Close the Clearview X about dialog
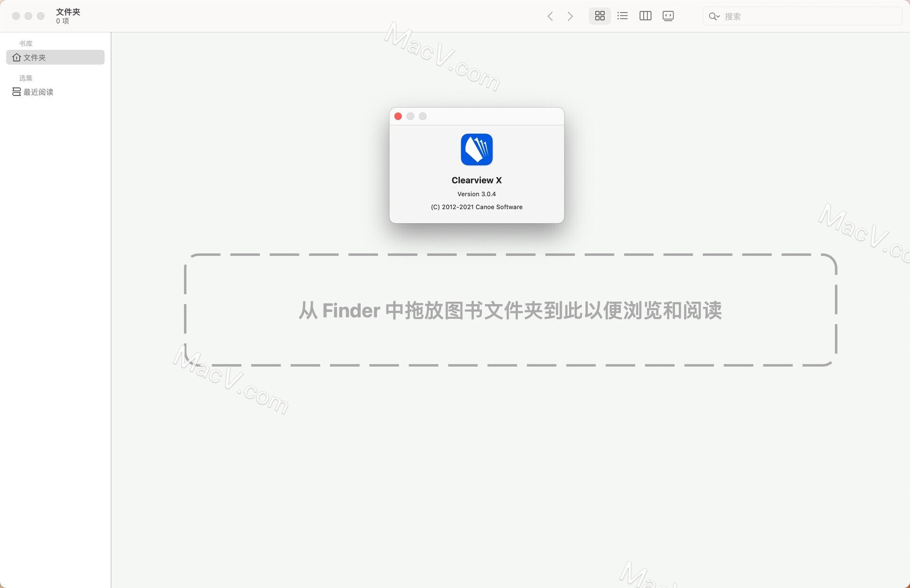The image size is (910, 588). coord(398,117)
